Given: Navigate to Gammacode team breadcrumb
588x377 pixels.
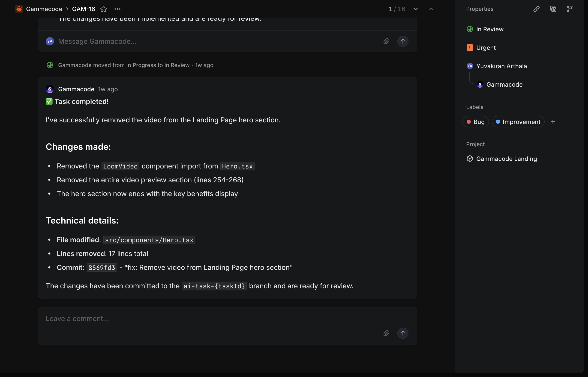Looking at the screenshot, I should (44, 9).
